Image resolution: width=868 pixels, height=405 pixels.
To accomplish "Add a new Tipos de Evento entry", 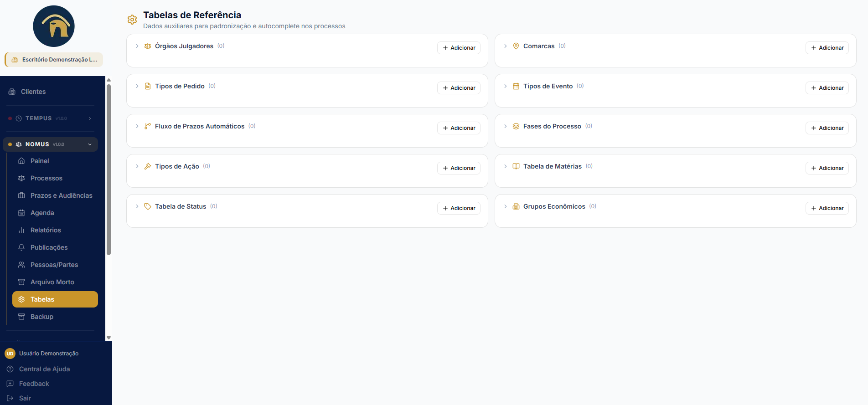I will click(x=827, y=88).
